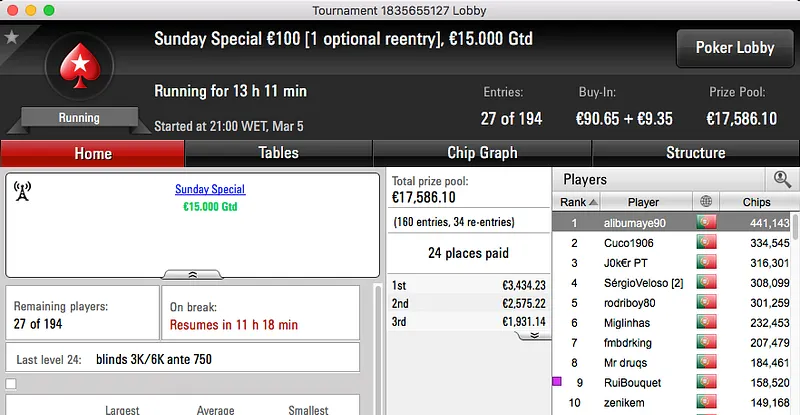Click the purple marker beside RuiBouquet

coord(557,382)
